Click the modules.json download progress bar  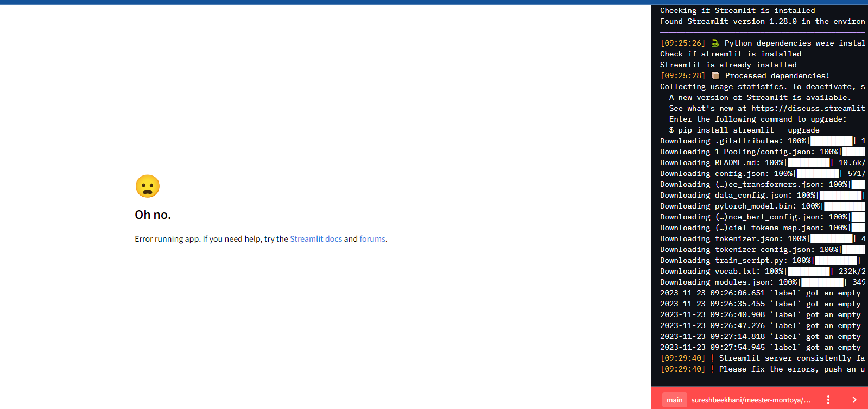pyautogui.click(x=822, y=282)
